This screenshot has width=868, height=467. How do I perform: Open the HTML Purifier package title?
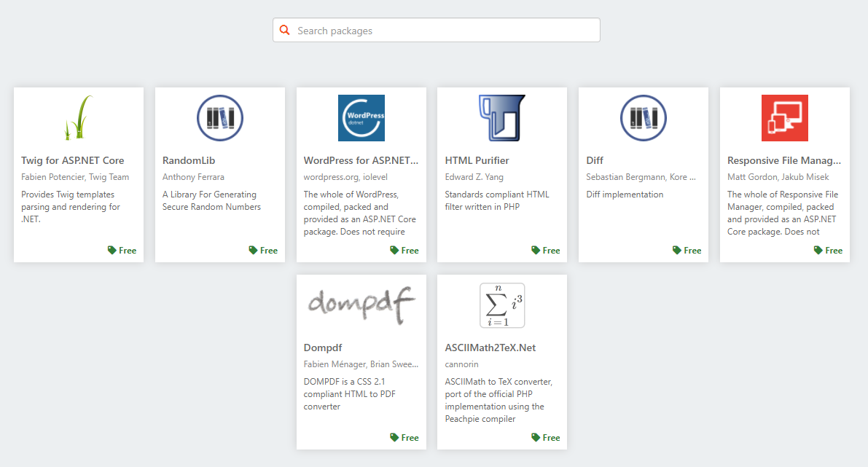477,160
